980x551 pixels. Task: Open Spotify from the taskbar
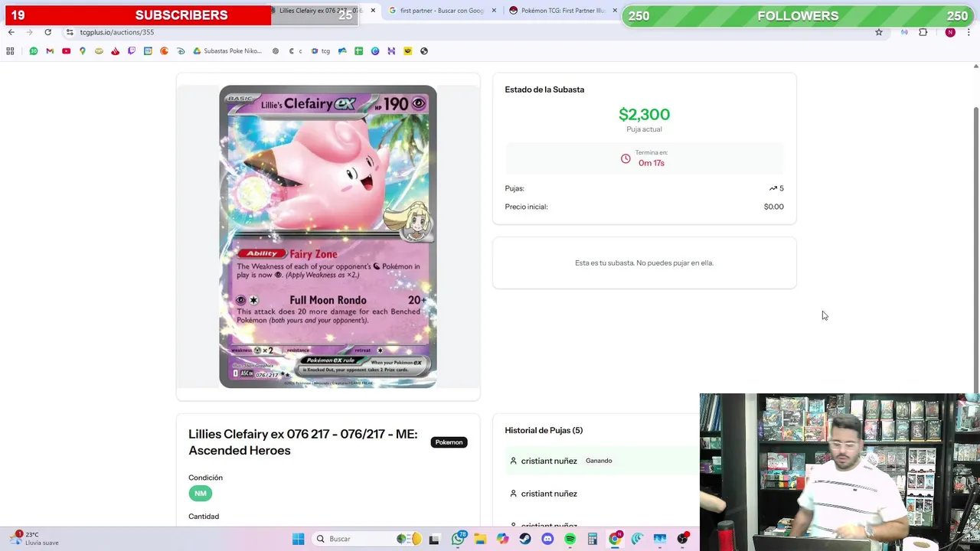(570, 539)
